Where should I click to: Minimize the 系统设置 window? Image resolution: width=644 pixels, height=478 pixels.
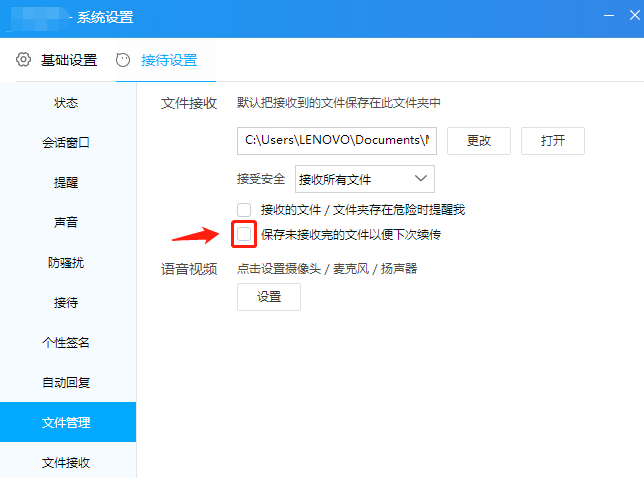coord(609,16)
